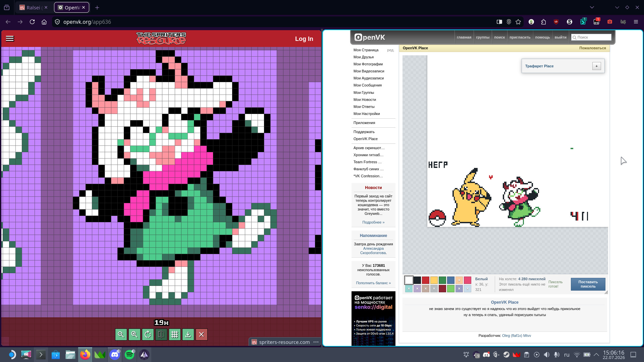The height and width of the screenshot is (362, 644).
Task: Zoom out the sprite viewer
Action: [x=121, y=335]
